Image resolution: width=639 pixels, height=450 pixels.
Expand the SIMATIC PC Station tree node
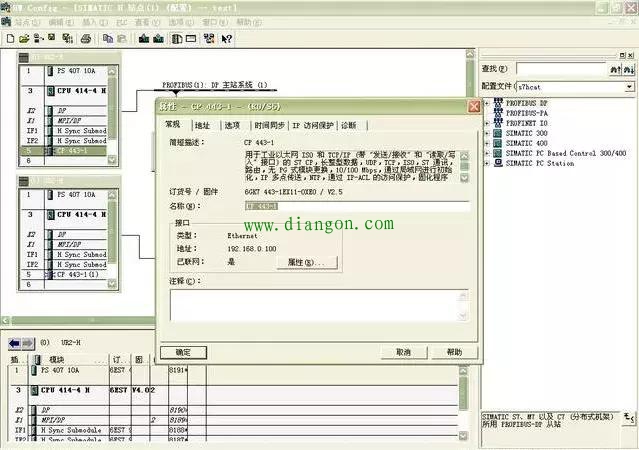tap(487, 163)
